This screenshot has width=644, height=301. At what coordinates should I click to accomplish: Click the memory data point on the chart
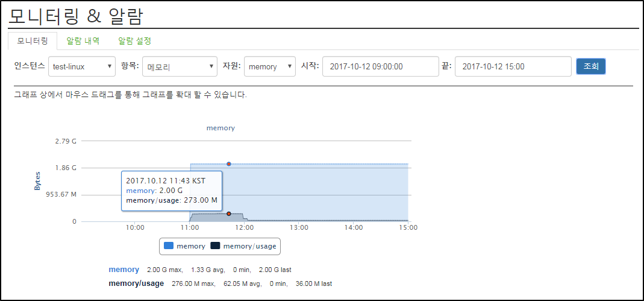tap(229, 163)
